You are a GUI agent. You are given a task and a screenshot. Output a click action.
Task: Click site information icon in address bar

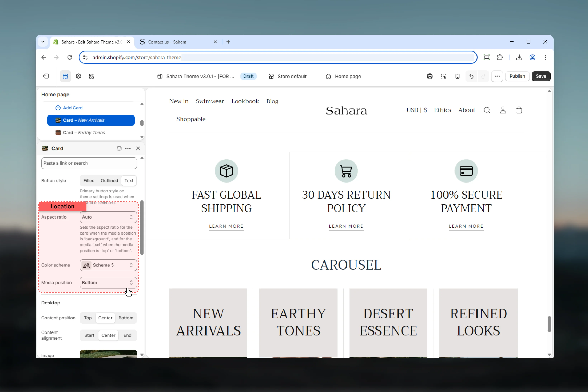pos(86,57)
